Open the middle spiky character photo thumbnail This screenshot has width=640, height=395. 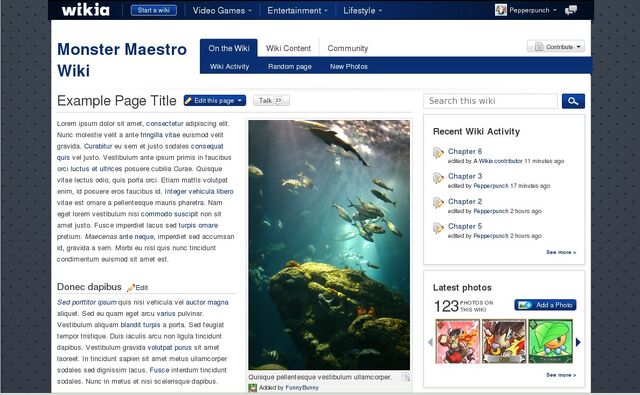(504, 342)
